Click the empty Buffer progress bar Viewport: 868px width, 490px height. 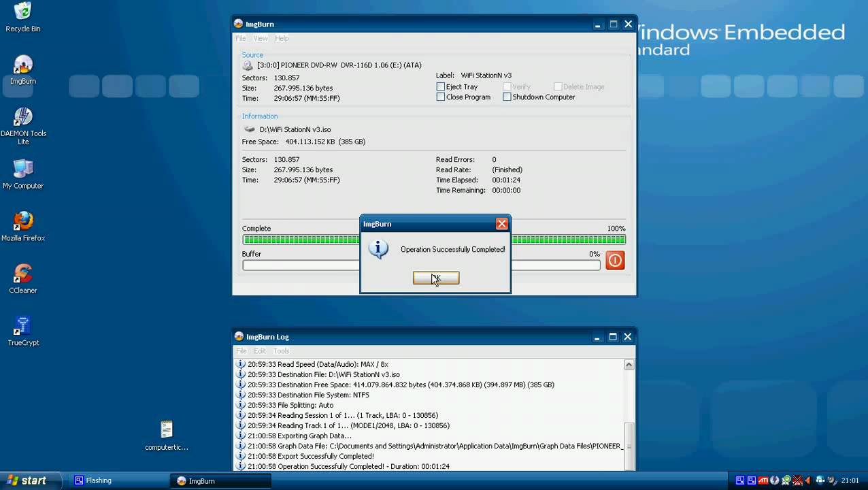[421, 265]
